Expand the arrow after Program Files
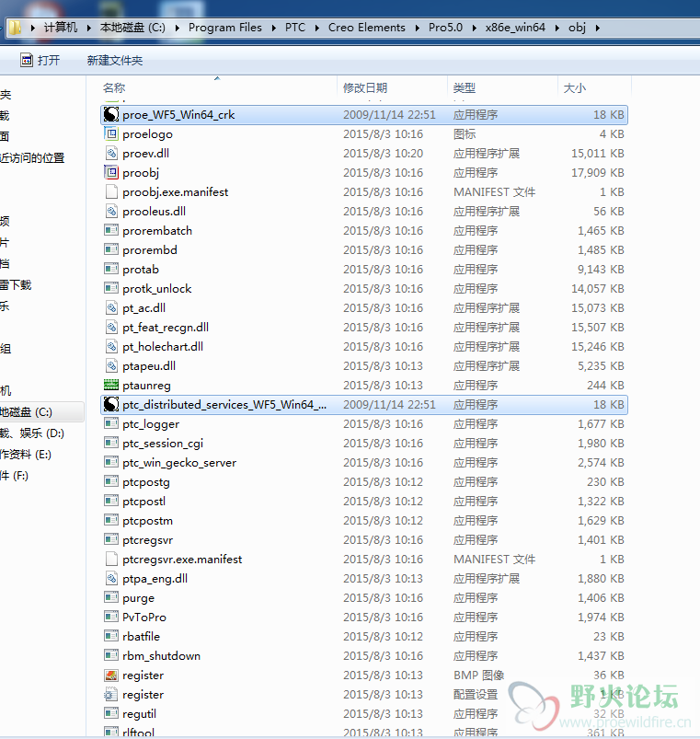The height and width of the screenshot is (739, 700). (274, 28)
